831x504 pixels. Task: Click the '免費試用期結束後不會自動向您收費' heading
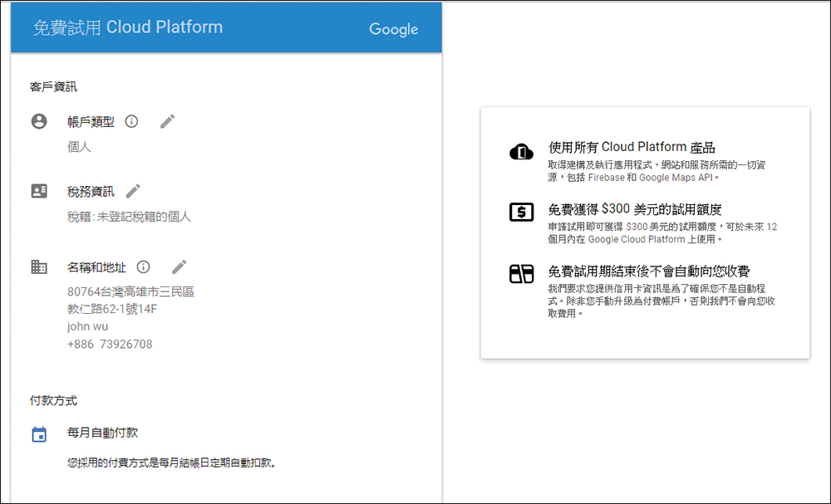[x=649, y=272]
